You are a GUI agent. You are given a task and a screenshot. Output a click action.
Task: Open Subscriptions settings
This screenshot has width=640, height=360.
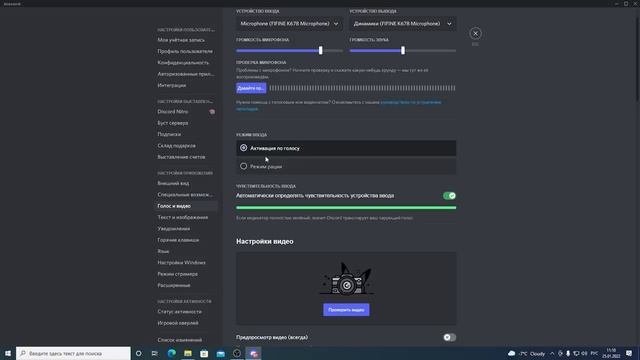(x=169, y=134)
